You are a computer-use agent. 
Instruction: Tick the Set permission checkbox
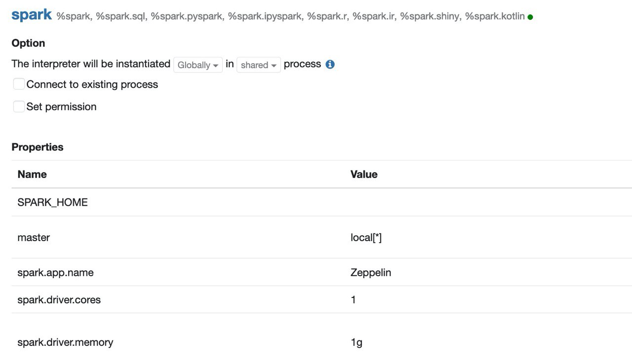(x=19, y=106)
